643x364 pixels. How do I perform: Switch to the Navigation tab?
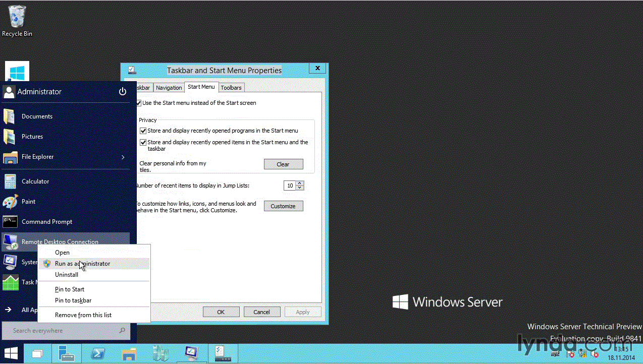point(169,88)
